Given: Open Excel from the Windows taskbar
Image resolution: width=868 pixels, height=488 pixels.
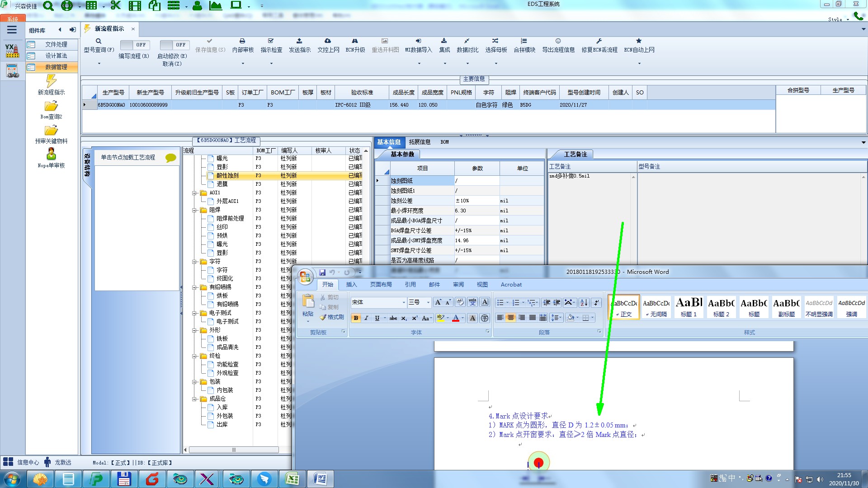Looking at the screenshot, I should point(292,479).
